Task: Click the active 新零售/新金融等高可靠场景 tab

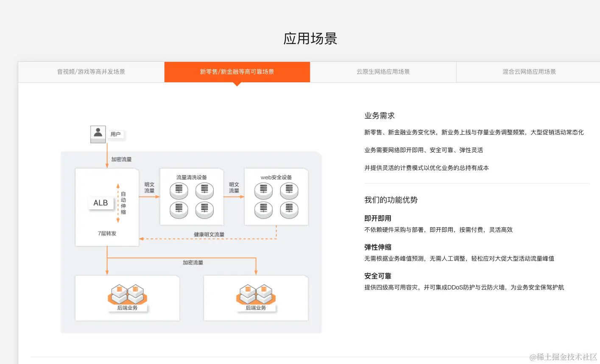Action: [x=237, y=72]
